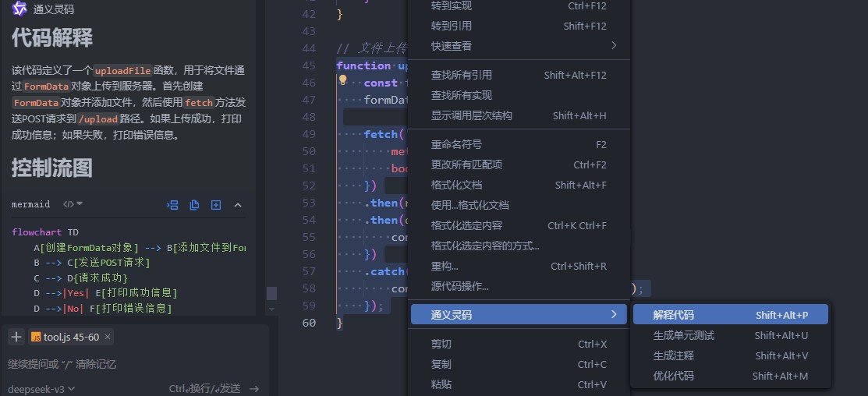The height and width of the screenshot is (396, 868).
Task: Send the message with the arrow button
Action: (x=254, y=389)
